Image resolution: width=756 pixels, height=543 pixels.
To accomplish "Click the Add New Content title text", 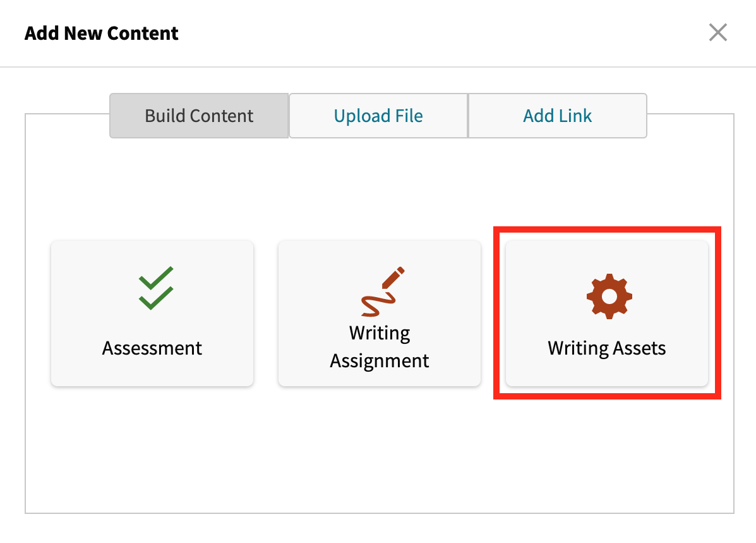I will 101,33.
